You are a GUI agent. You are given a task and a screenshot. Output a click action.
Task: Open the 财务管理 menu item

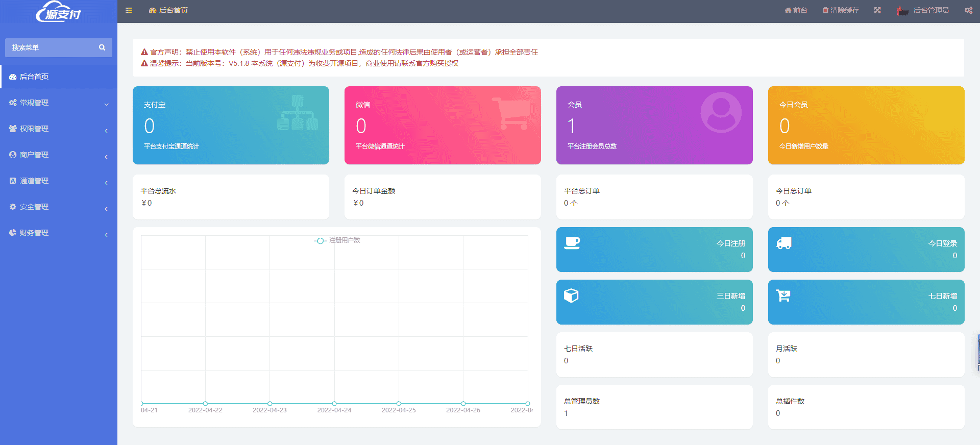tap(59, 233)
